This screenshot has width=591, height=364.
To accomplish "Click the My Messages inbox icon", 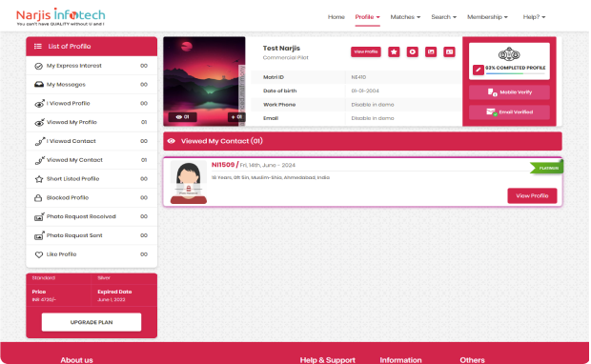I will (x=39, y=85).
